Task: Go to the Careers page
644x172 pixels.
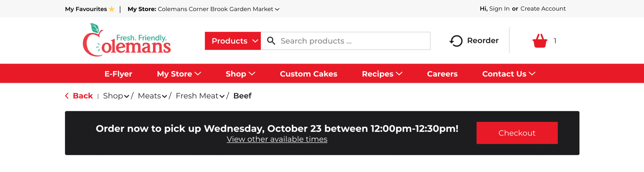Action: tap(442, 74)
